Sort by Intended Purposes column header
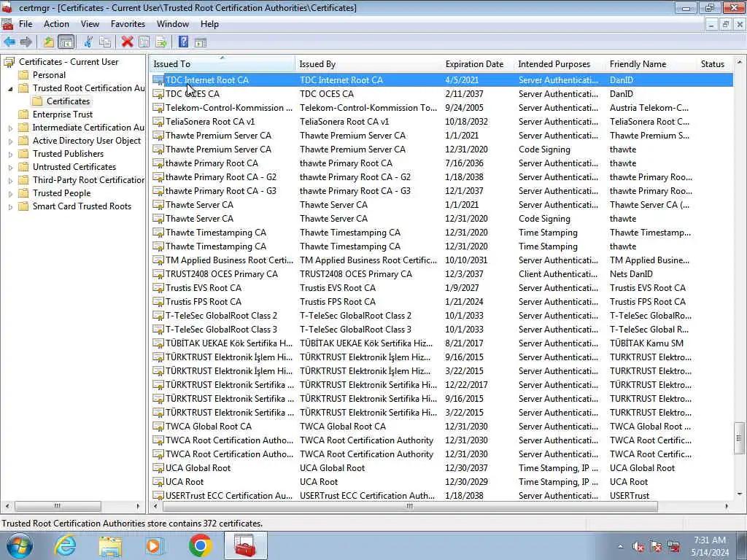This screenshot has width=747, height=560. click(560, 64)
